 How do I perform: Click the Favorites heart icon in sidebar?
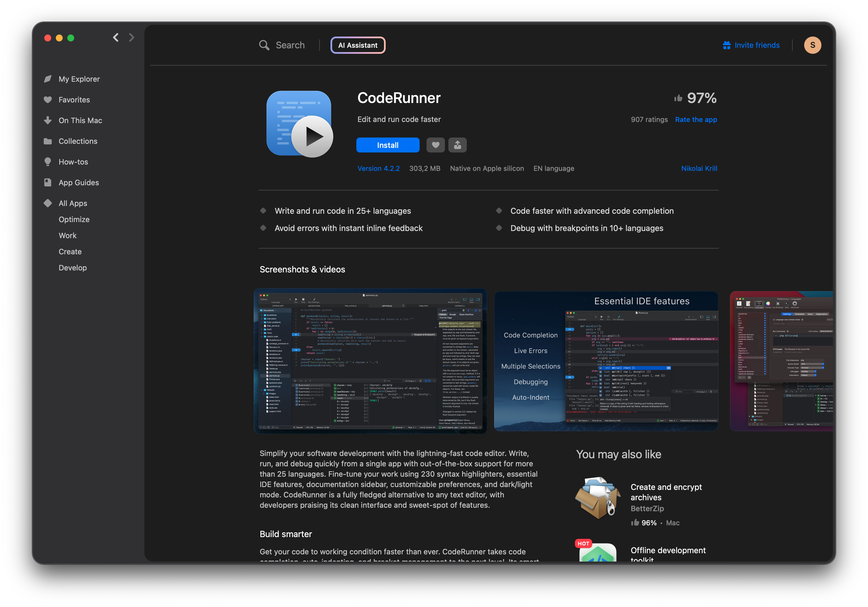(x=48, y=100)
